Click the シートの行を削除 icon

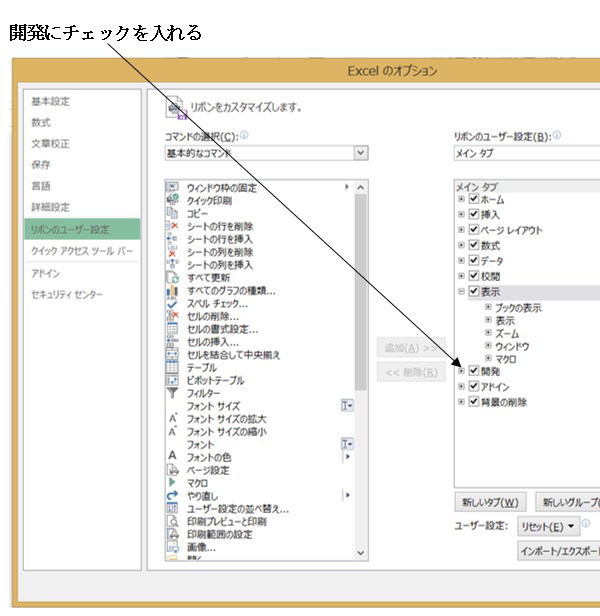click(172, 226)
